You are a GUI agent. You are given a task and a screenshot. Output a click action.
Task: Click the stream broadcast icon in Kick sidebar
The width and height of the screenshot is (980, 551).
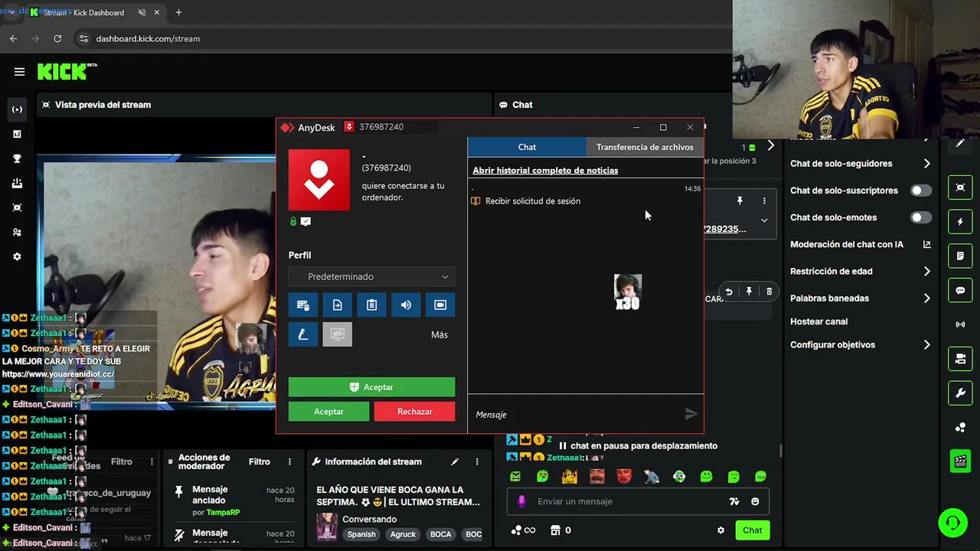coord(17,109)
